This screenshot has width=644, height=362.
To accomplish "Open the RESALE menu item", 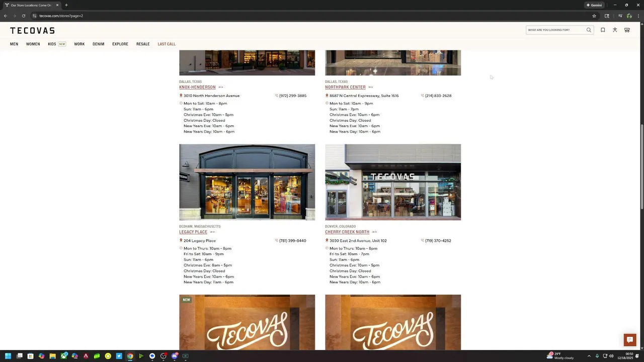I will tap(143, 44).
